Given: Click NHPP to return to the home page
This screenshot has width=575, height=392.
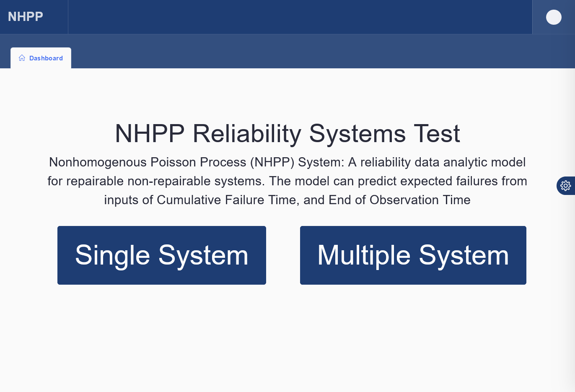Looking at the screenshot, I should point(25,17).
